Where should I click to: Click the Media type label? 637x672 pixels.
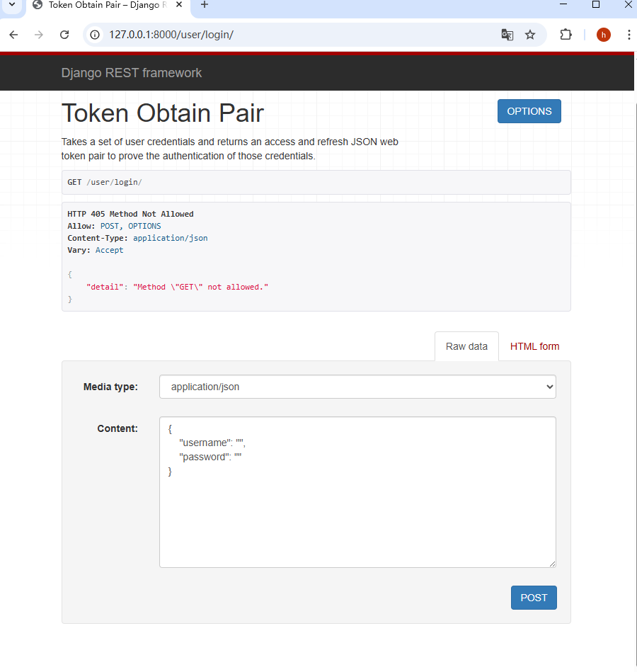coord(110,387)
